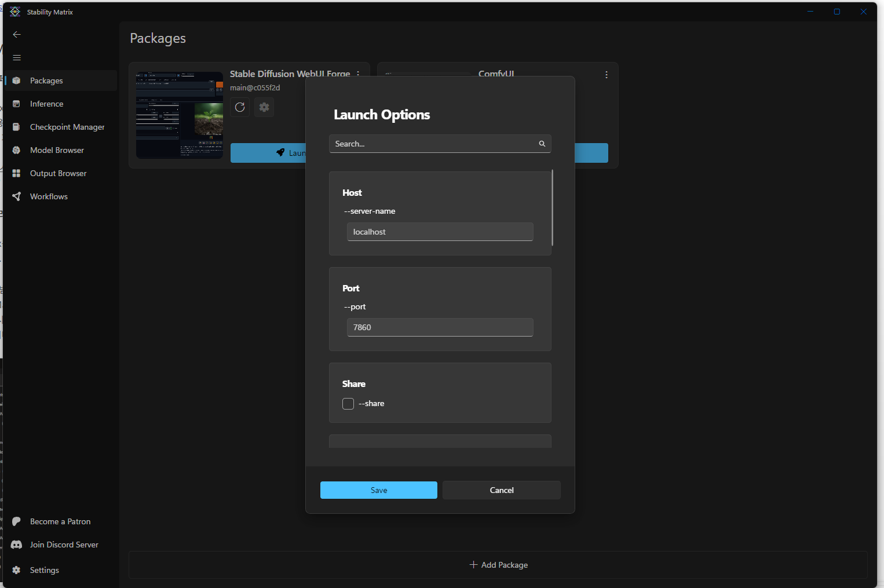Click the Checkpoint Manager icon
This screenshot has height=588, width=884.
[x=16, y=127]
